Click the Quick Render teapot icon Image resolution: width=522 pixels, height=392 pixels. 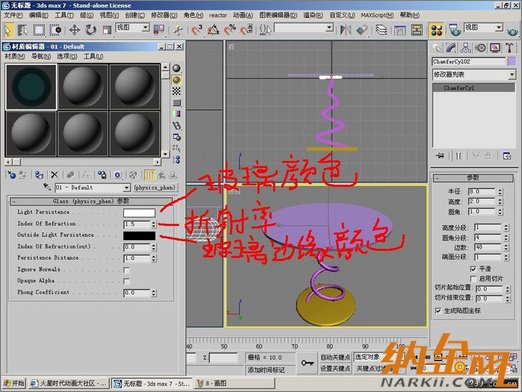[x=512, y=31]
